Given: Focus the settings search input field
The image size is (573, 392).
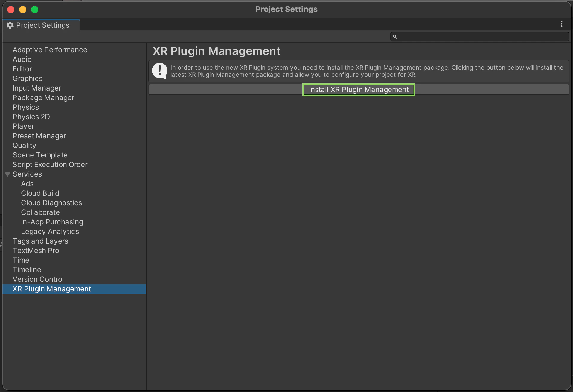Looking at the screenshot, I should (479, 37).
